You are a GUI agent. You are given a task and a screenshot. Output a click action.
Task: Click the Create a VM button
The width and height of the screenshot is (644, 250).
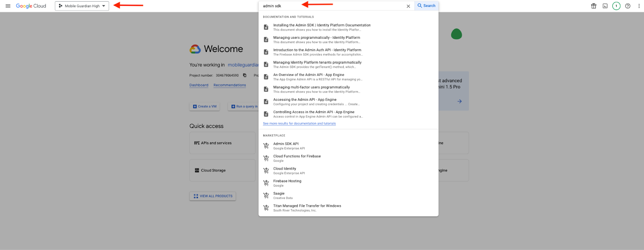coord(205,106)
